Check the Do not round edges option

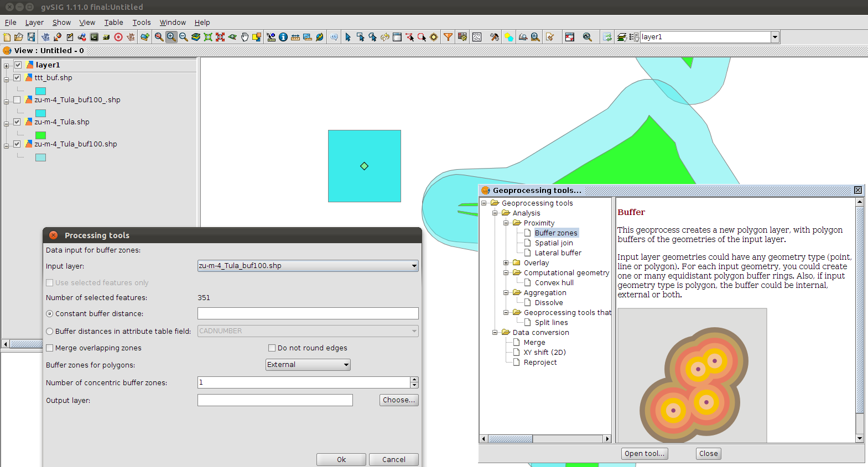pyautogui.click(x=272, y=348)
